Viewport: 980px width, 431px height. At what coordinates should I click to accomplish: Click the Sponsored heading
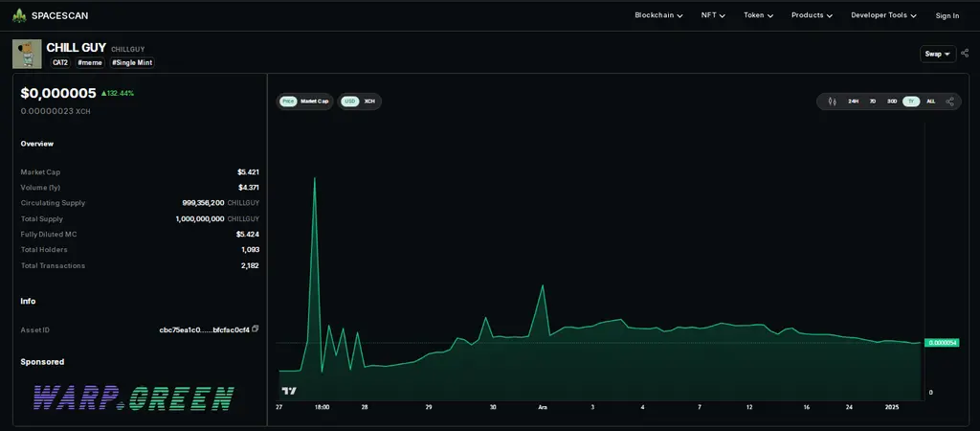point(42,362)
